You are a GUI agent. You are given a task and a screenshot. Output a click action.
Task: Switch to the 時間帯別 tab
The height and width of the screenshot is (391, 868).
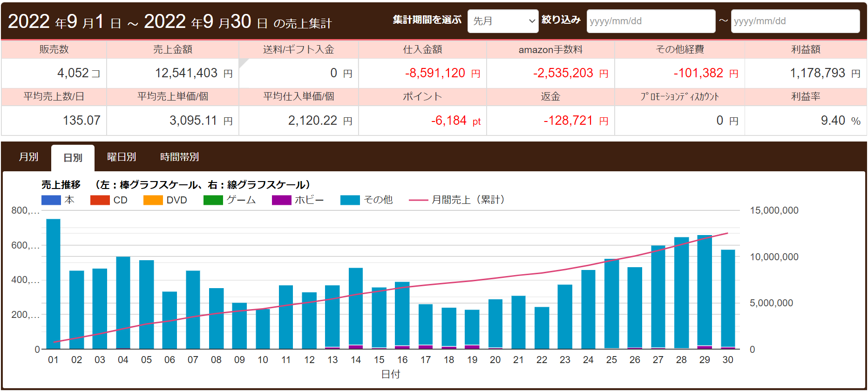click(x=179, y=157)
